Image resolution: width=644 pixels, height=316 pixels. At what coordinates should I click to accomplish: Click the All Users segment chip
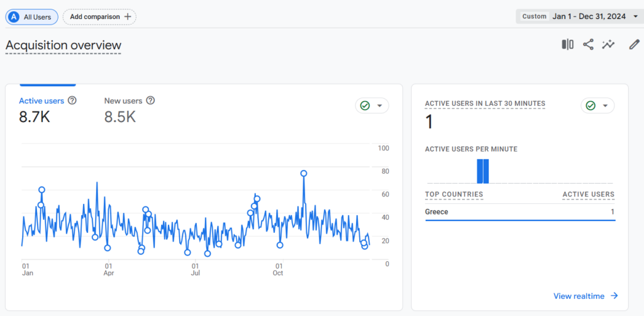[32, 17]
